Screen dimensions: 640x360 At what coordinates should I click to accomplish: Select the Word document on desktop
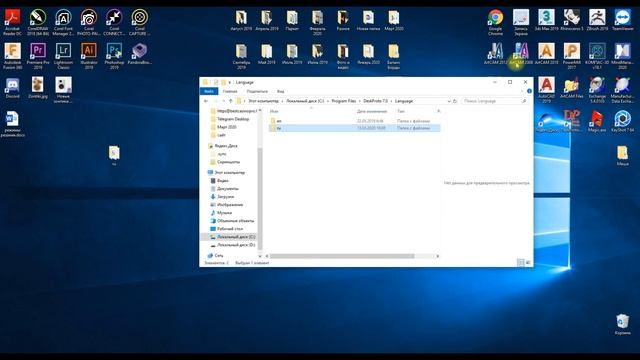pos(13,124)
